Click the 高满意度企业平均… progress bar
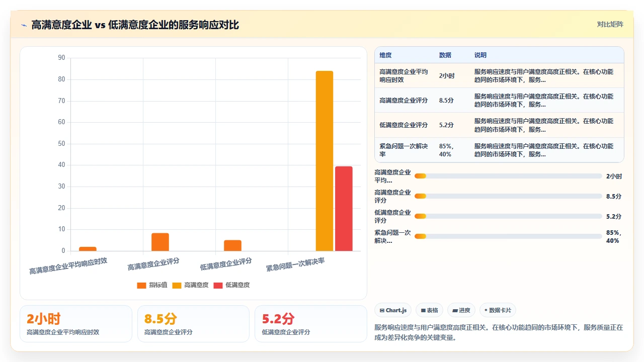Image resolution: width=644 pixels, height=362 pixels. [508, 176]
